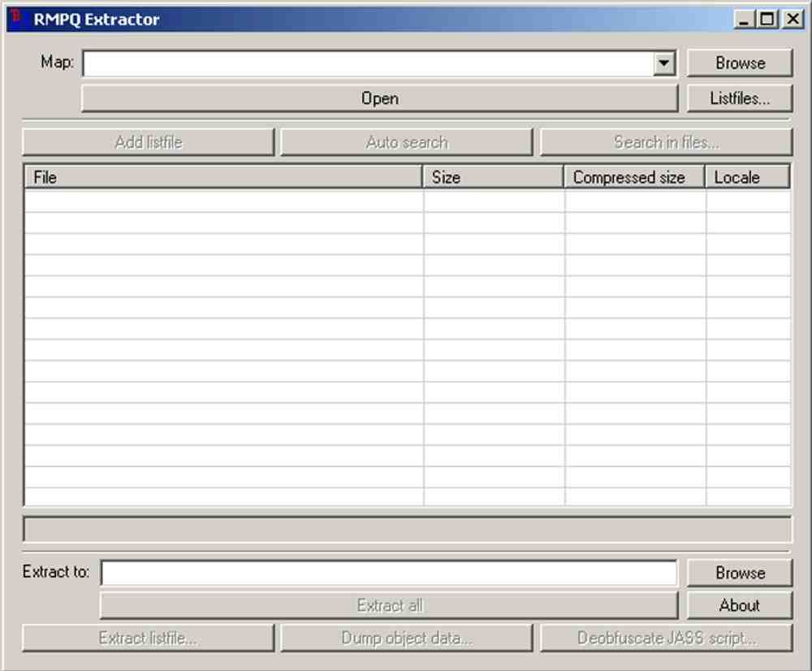Close the RMPQ Extractor window

point(793,19)
